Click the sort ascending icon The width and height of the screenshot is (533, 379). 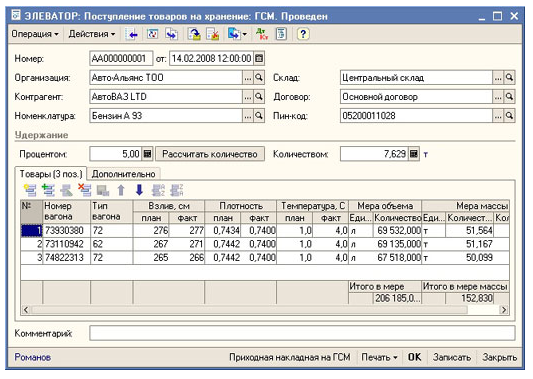158,190
